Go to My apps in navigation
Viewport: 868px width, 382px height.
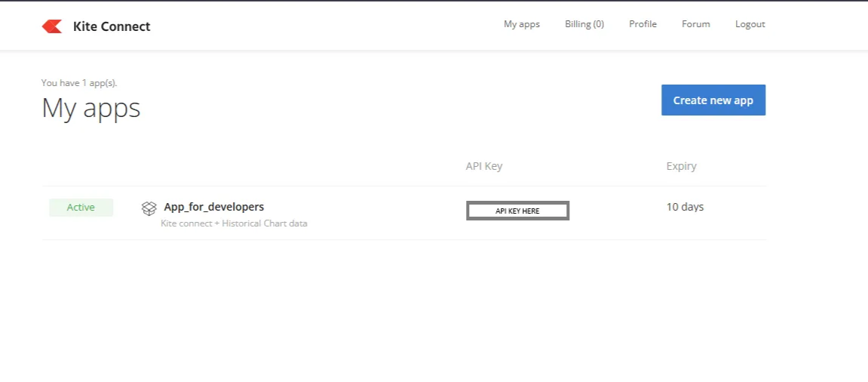[x=521, y=24]
